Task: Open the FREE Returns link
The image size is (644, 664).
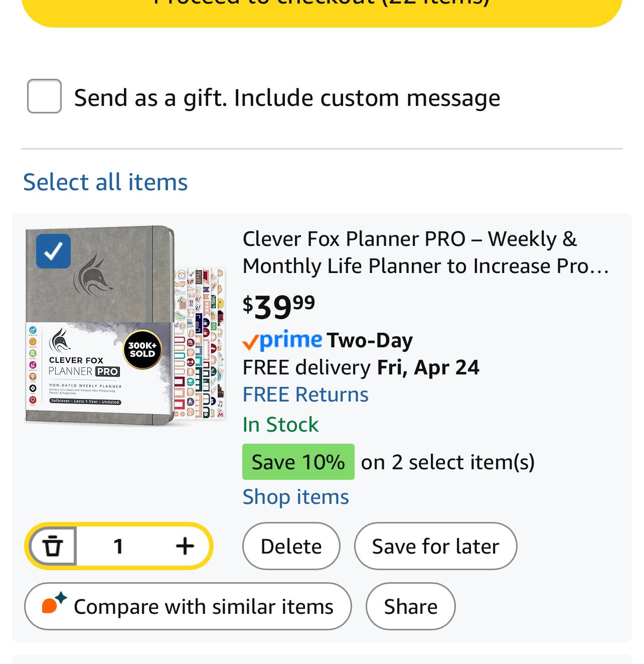Action: [x=305, y=394]
